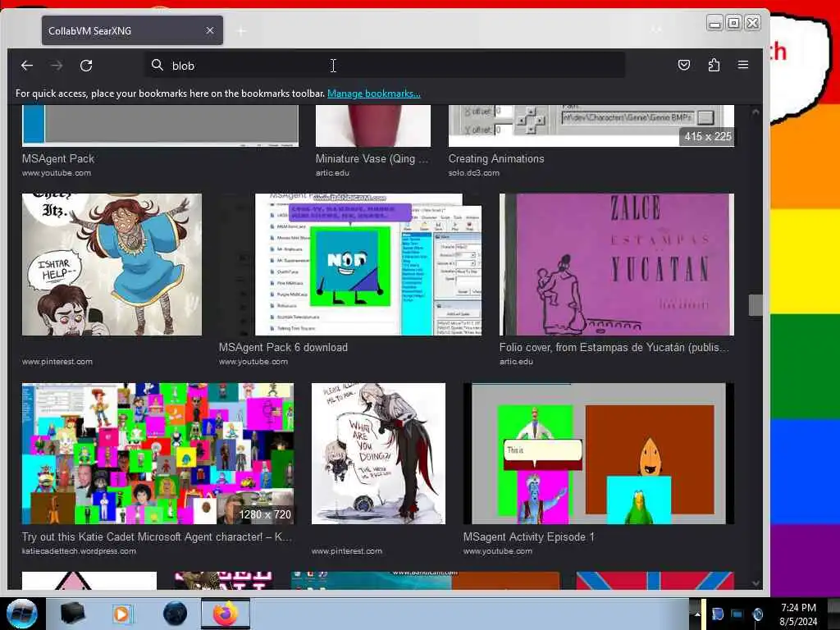
Task: Reload the page with the refresh icon
Action: pyautogui.click(x=86, y=66)
